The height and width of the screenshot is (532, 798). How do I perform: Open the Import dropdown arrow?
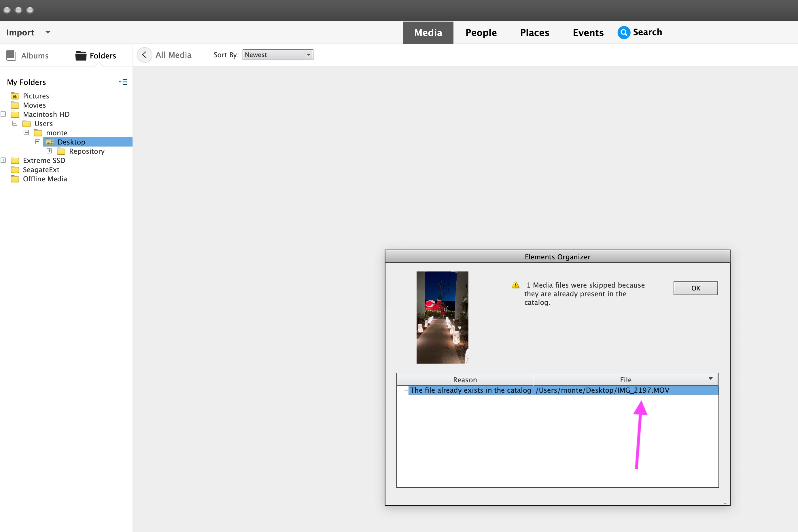pyautogui.click(x=48, y=33)
